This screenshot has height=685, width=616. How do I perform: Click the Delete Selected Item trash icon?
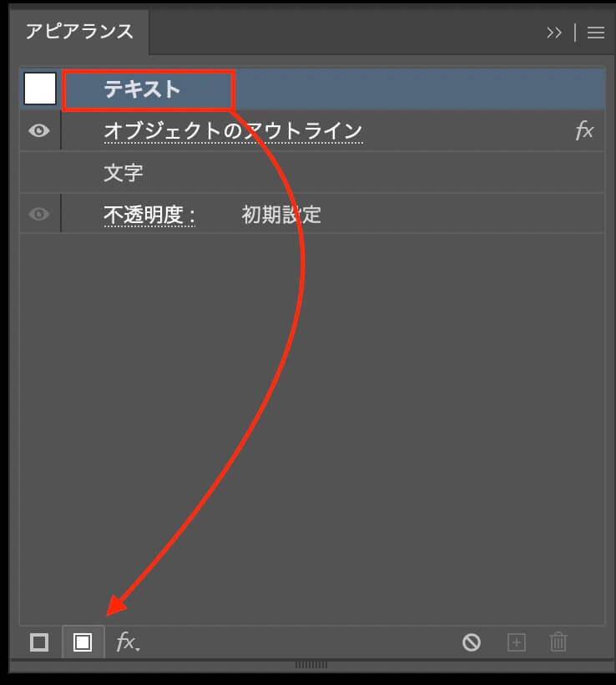[x=558, y=642]
